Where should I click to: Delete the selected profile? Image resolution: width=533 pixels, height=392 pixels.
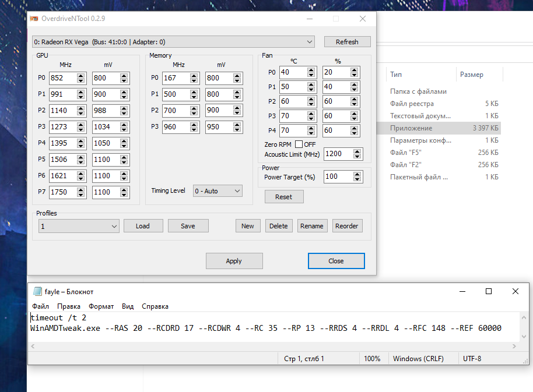pyautogui.click(x=279, y=226)
